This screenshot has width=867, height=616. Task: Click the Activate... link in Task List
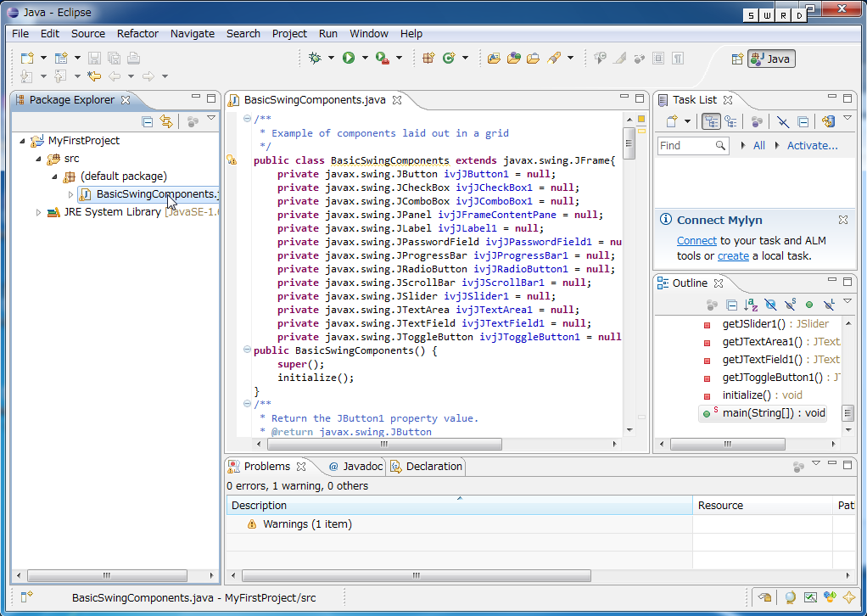click(812, 146)
